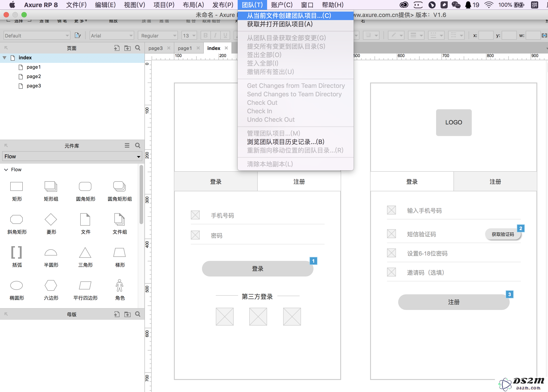
Task: Open the Regular font weight dropdown
Action: [158, 35]
